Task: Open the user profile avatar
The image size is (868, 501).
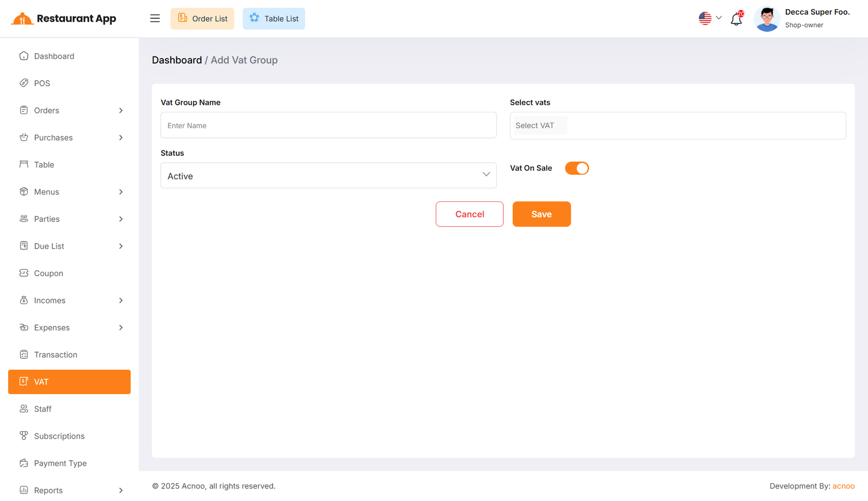Action: 767,19
